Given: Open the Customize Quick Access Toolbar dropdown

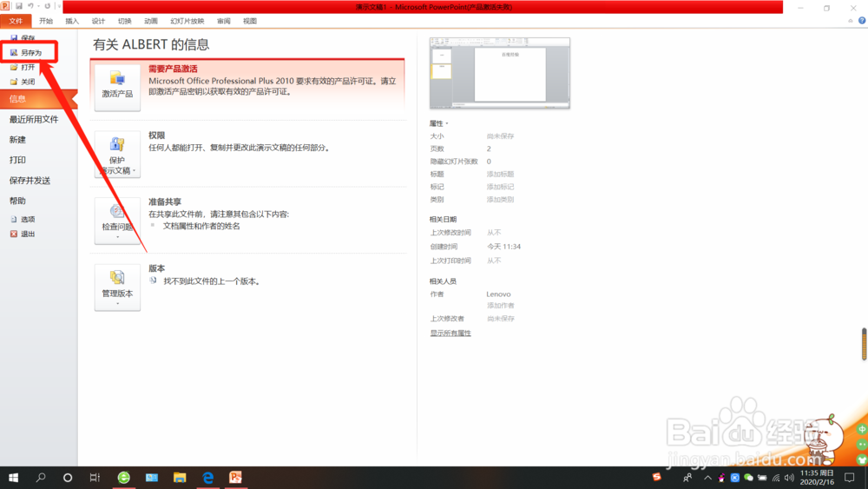Looking at the screenshot, I should (59, 6).
